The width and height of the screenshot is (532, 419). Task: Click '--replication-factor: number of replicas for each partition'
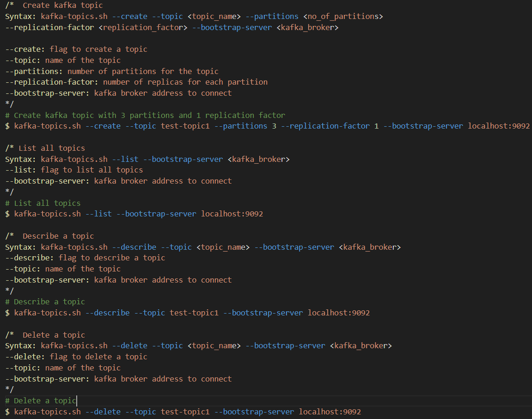click(x=136, y=82)
